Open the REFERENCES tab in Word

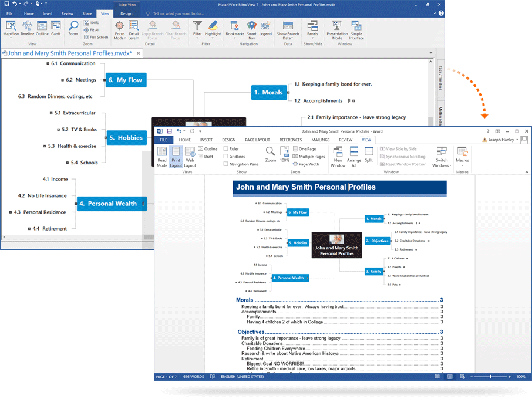coord(291,140)
